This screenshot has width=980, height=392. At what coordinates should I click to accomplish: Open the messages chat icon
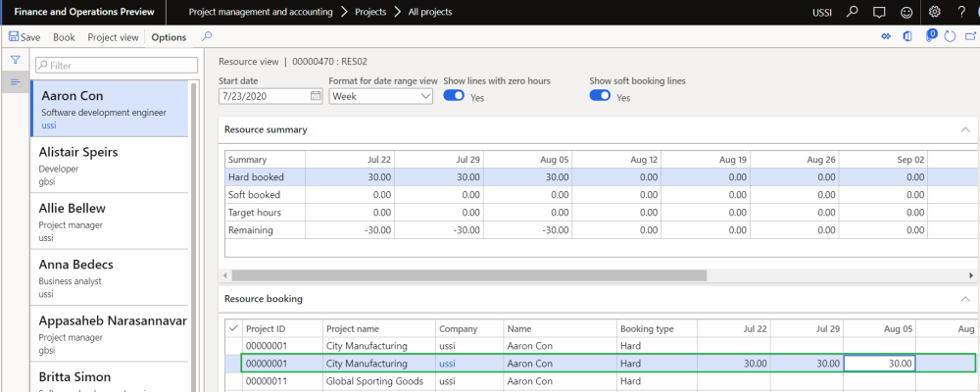tap(879, 12)
